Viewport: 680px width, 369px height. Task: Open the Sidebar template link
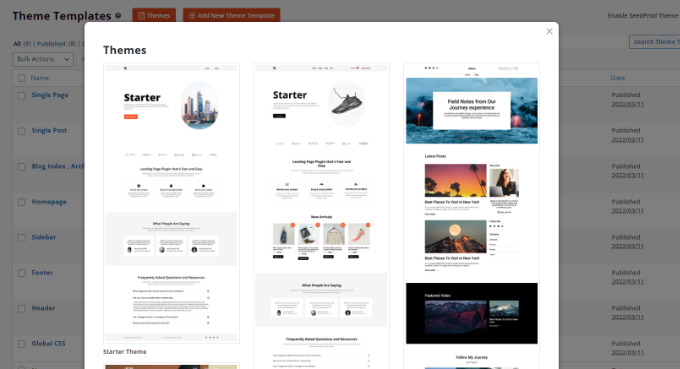43,237
